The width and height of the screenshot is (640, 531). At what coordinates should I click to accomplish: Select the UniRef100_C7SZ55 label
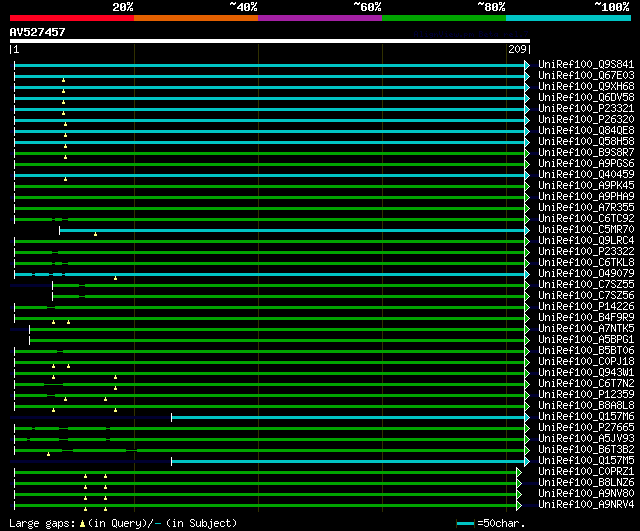586,284
